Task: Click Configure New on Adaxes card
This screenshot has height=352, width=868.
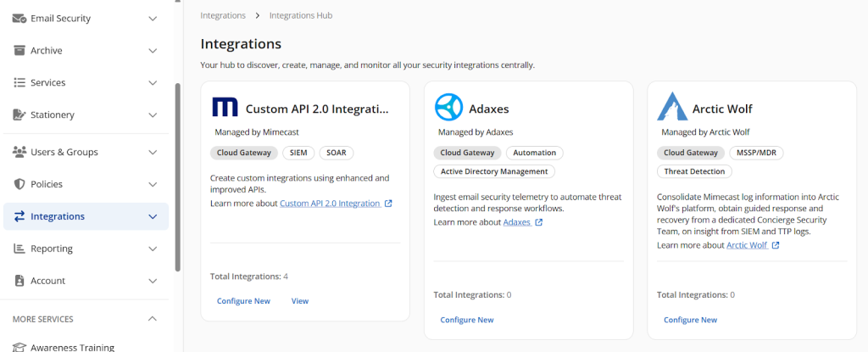Action: (467, 320)
